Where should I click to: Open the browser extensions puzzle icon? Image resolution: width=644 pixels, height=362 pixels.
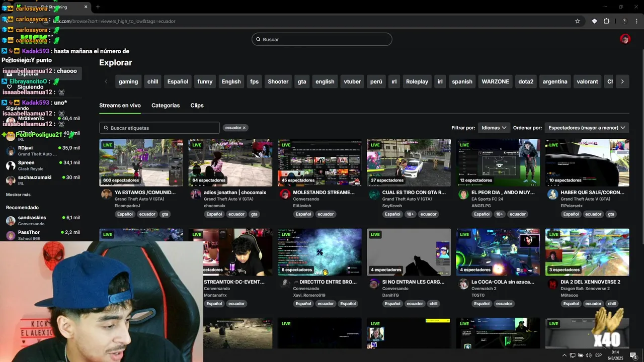coord(606,21)
